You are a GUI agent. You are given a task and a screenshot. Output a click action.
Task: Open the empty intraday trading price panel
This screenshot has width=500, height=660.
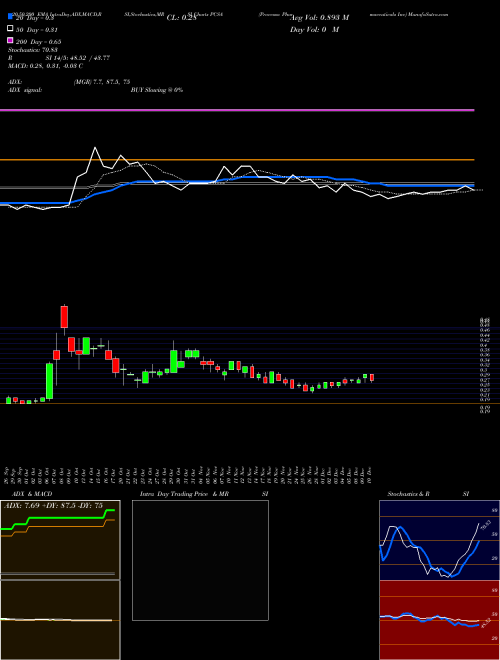[x=200, y=560]
